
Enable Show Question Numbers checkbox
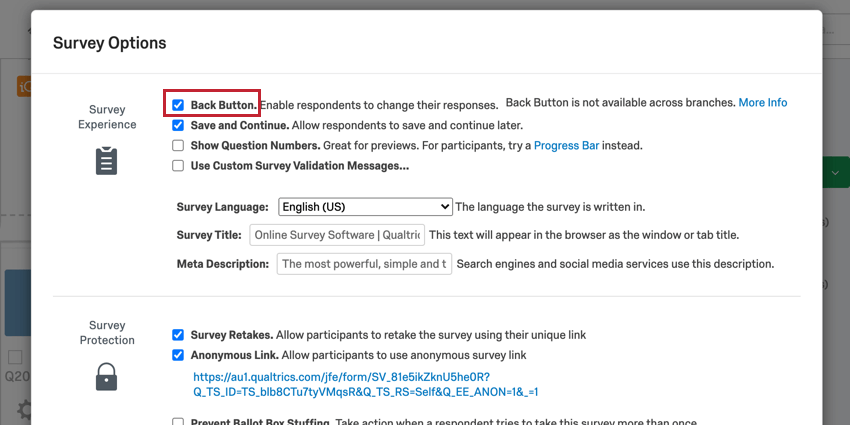coord(178,145)
